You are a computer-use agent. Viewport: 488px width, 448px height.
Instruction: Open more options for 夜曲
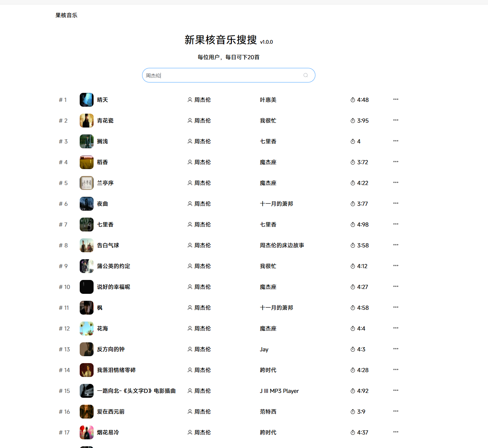click(x=395, y=203)
